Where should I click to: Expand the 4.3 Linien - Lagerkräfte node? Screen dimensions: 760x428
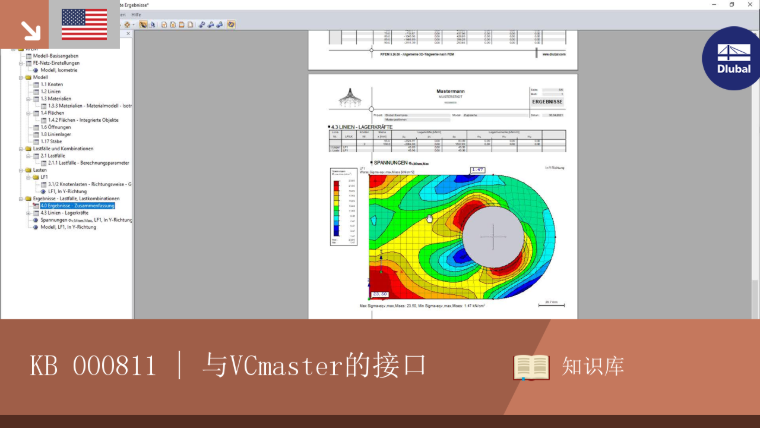tap(28, 213)
